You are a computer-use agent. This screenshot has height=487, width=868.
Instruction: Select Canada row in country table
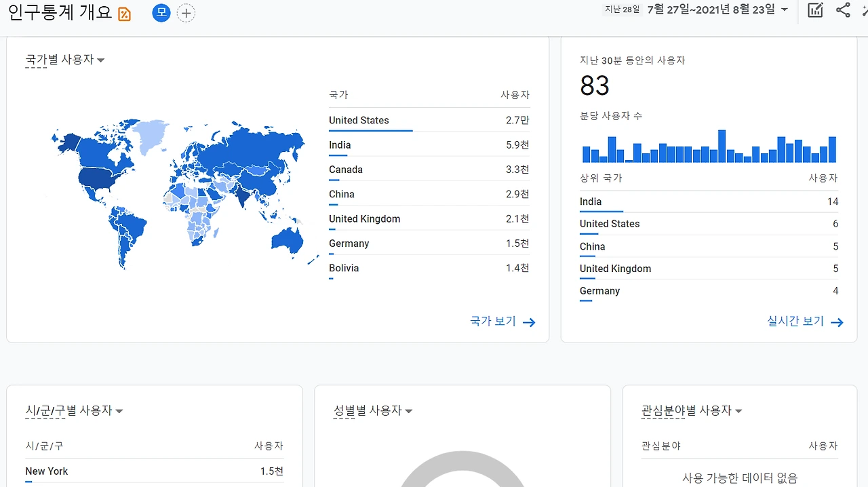pyautogui.click(x=429, y=170)
